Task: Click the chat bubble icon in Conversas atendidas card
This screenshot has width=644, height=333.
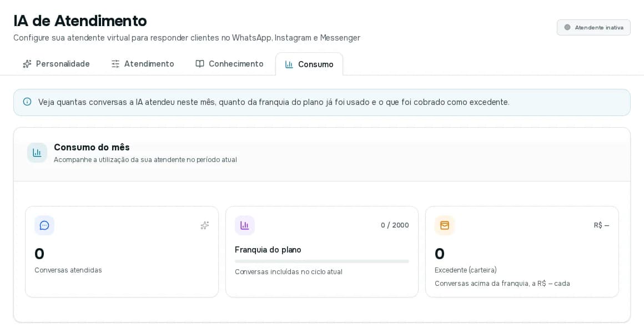Action: tap(44, 225)
